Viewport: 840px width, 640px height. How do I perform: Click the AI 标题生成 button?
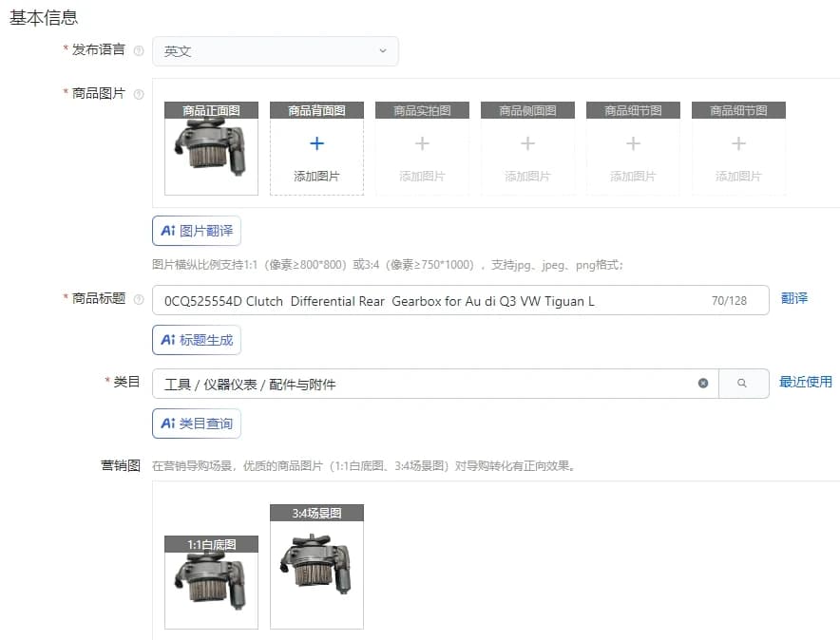197,340
